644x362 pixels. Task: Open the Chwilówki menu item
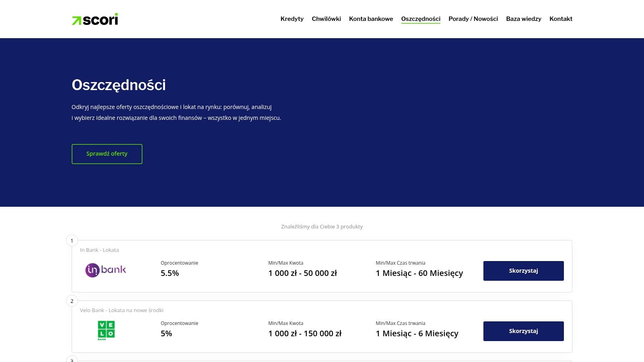326,19
